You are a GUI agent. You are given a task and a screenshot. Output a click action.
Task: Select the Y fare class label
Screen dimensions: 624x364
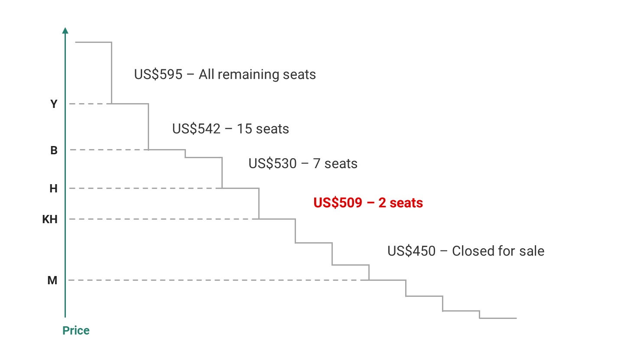click(x=54, y=104)
